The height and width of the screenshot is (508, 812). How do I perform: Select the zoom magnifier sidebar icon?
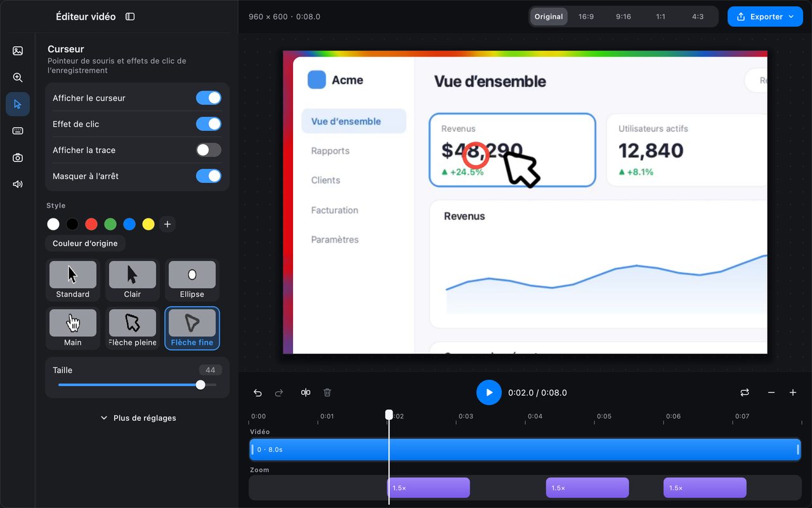18,77
